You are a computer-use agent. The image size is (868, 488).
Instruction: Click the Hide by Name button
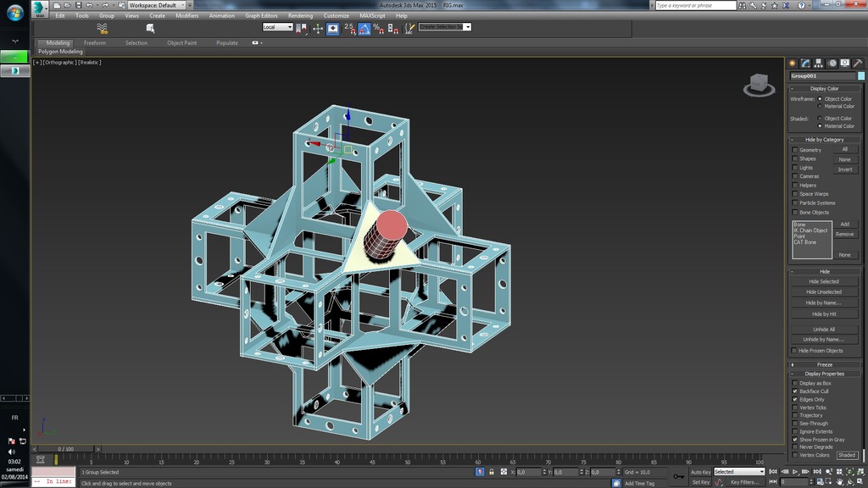(x=824, y=303)
